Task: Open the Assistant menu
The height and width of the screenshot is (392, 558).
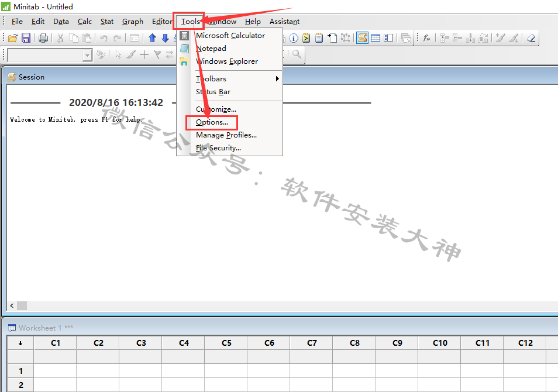Action: [284, 22]
